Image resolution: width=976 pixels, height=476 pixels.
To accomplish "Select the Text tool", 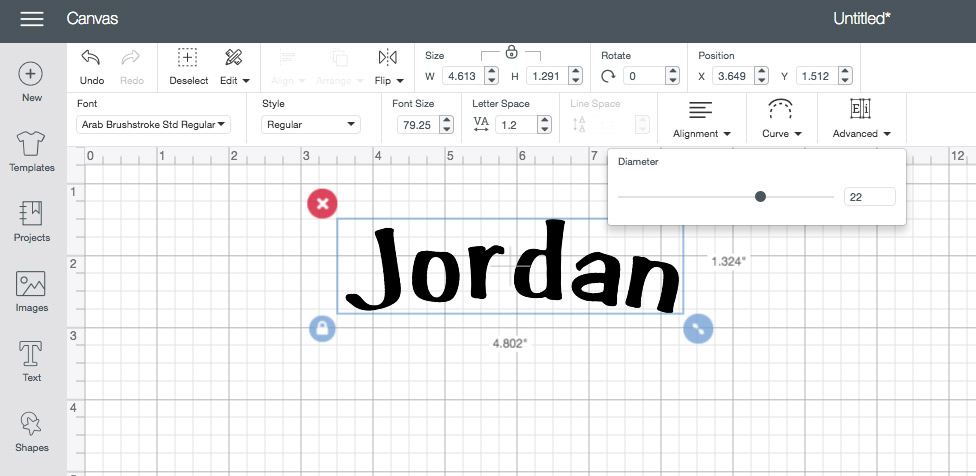I will point(31,362).
